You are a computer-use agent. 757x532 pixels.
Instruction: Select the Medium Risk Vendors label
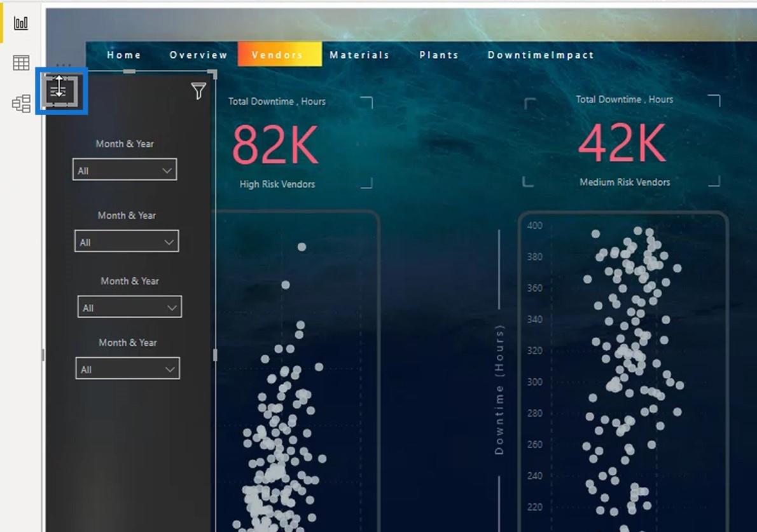[625, 182]
